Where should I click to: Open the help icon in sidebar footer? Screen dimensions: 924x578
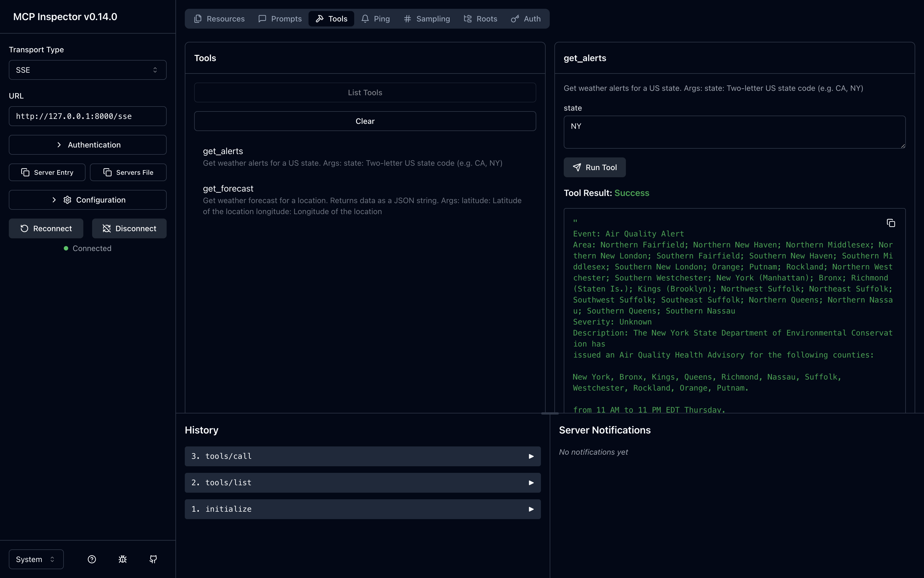click(92, 559)
